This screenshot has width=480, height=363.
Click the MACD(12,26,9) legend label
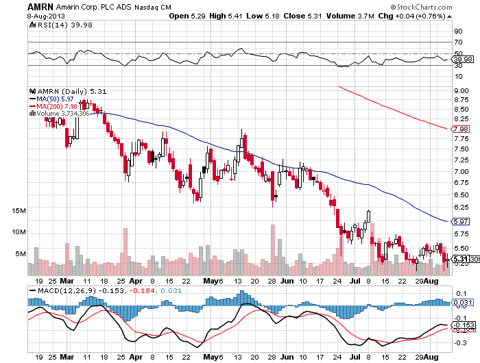tap(67, 291)
